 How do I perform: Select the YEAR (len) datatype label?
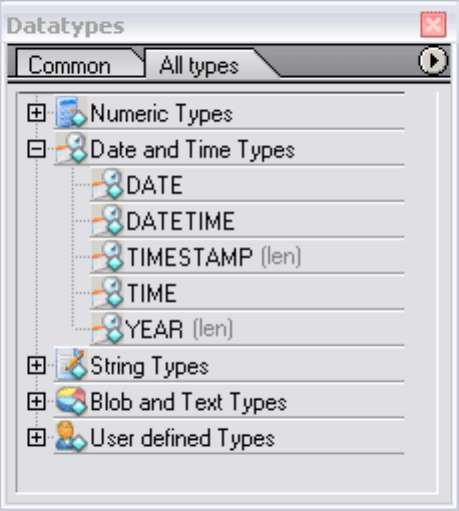(179, 329)
